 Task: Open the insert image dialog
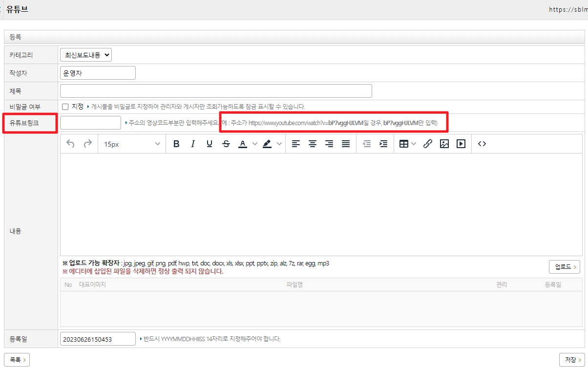click(444, 144)
